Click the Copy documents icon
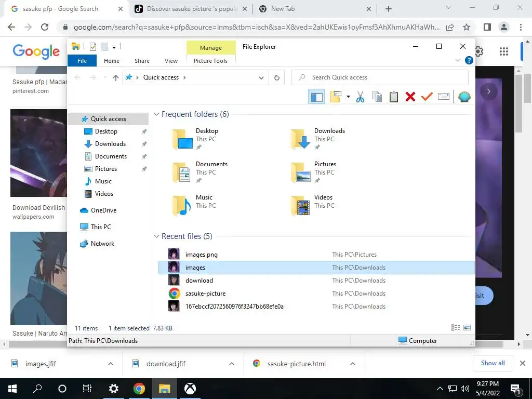 pos(377,97)
